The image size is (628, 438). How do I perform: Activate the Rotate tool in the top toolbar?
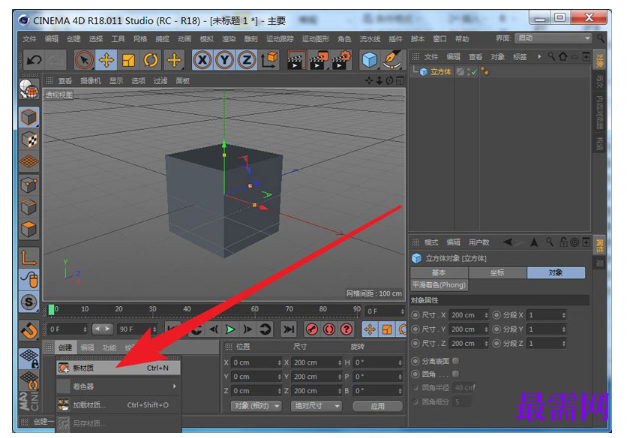tap(151, 60)
